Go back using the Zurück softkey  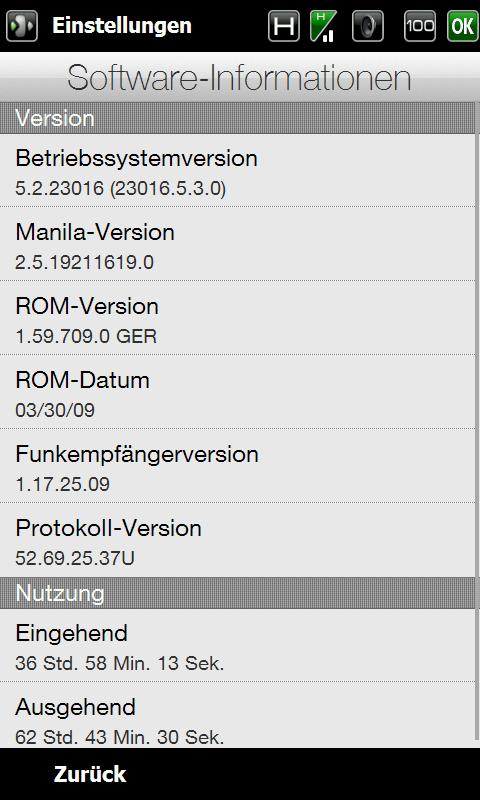(x=90, y=774)
